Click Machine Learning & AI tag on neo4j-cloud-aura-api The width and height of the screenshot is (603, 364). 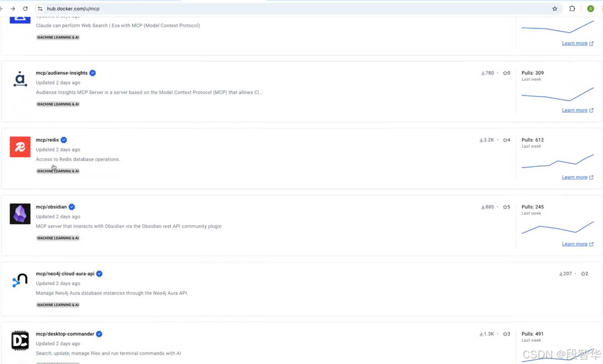(58, 305)
